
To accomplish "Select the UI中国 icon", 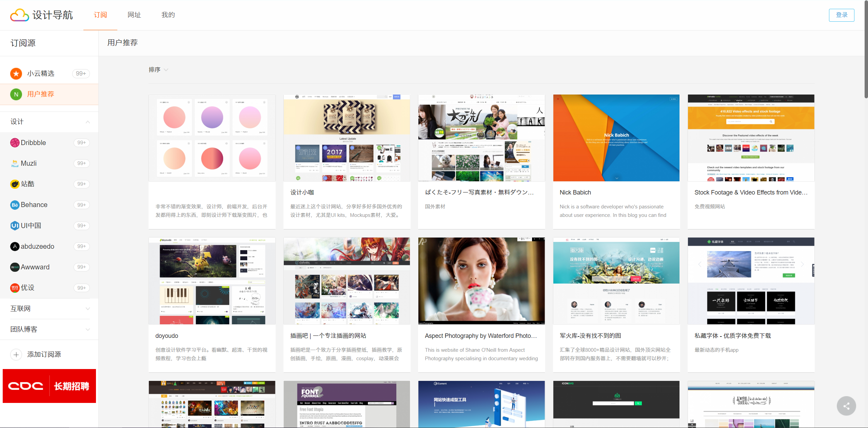I will pos(15,226).
